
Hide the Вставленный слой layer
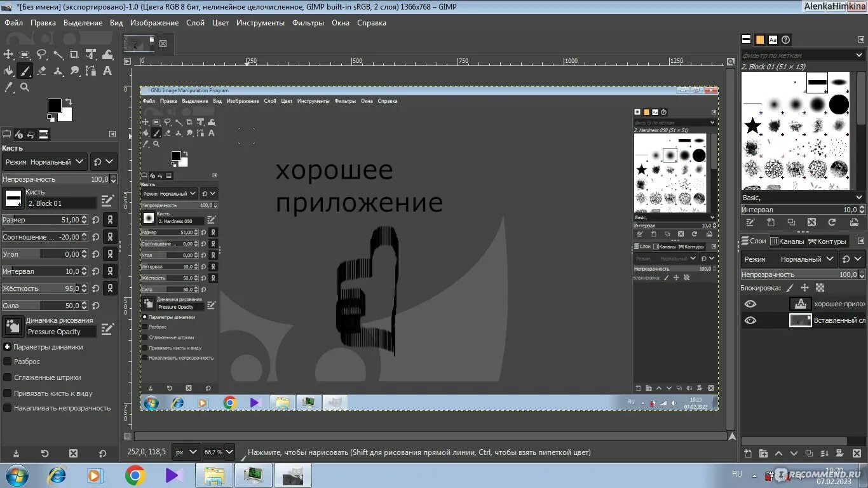tap(750, 320)
